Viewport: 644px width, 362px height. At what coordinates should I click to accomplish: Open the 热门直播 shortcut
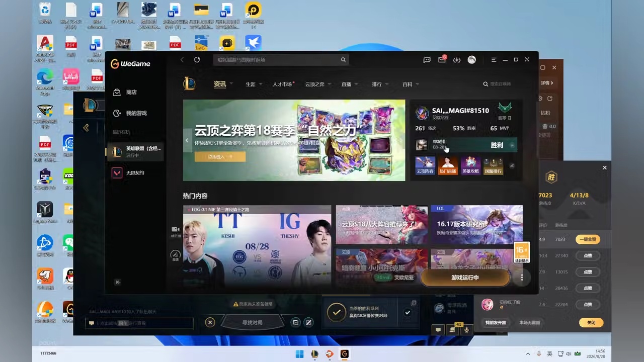click(x=448, y=165)
